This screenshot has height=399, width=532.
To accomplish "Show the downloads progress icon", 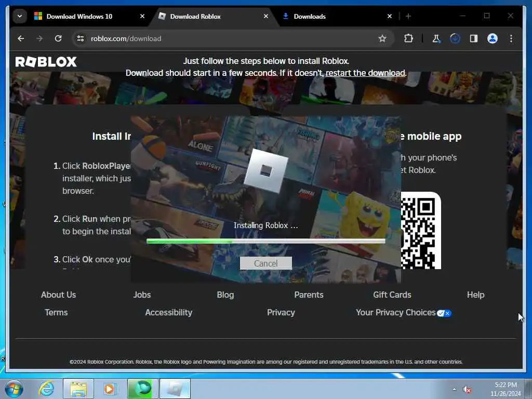I will coord(455,38).
